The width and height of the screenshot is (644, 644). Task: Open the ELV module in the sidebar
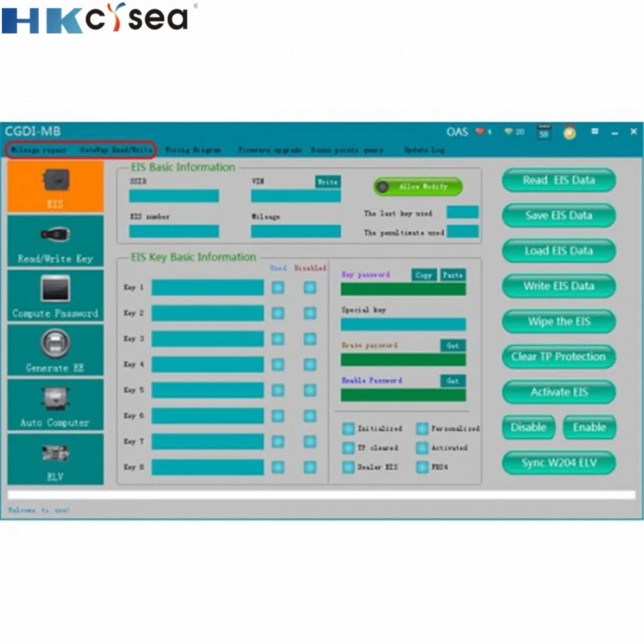pyautogui.click(x=55, y=460)
